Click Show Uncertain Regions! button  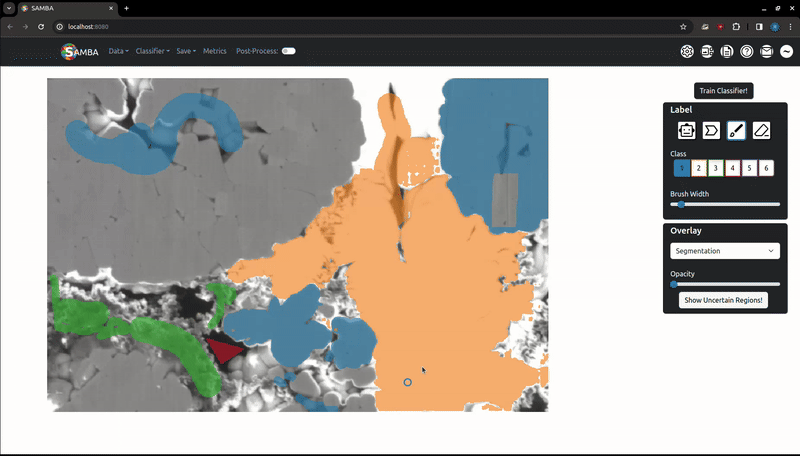point(723,300)
